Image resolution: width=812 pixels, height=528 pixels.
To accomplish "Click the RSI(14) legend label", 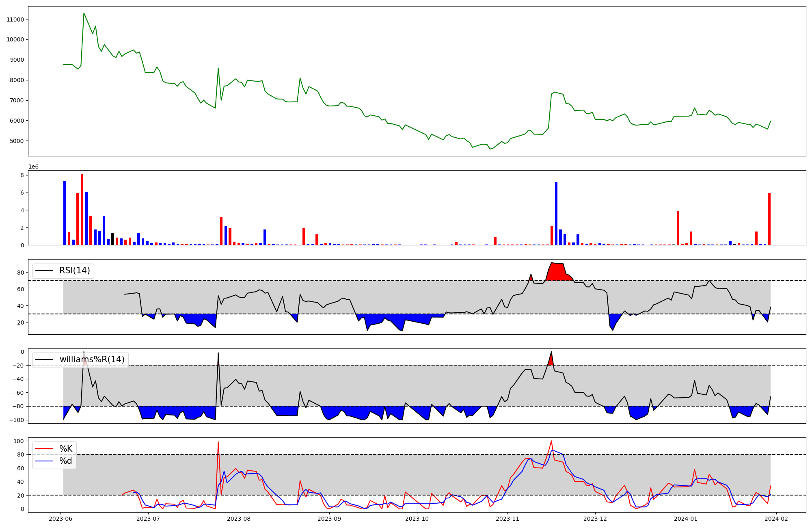I will coord(74,270).
